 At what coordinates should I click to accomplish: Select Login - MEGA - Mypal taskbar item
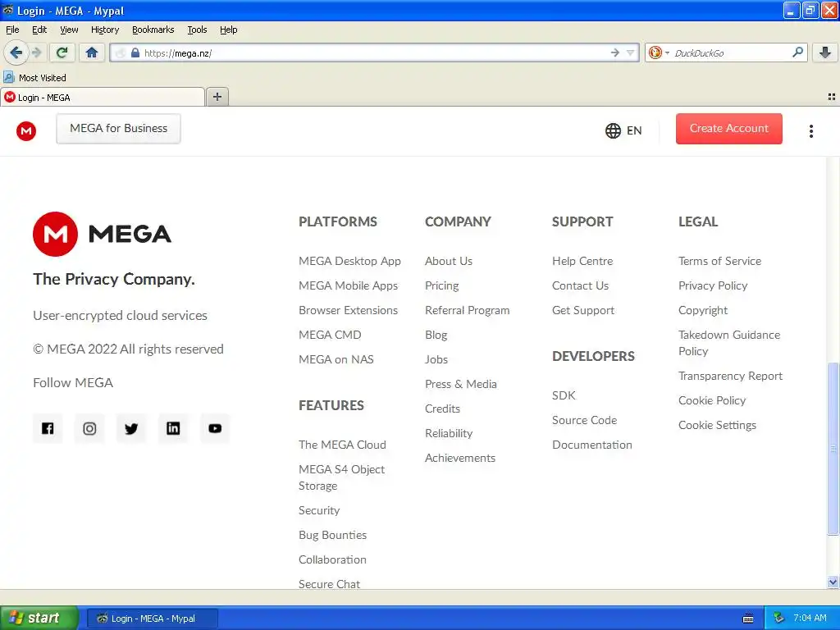pos(152,619)
